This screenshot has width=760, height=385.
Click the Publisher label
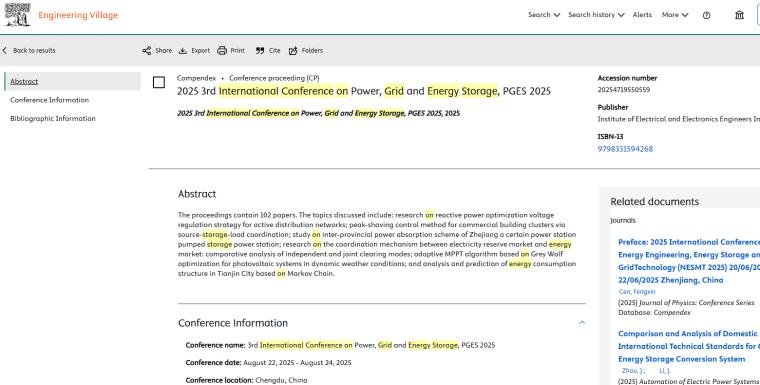[x=613, y=107]
